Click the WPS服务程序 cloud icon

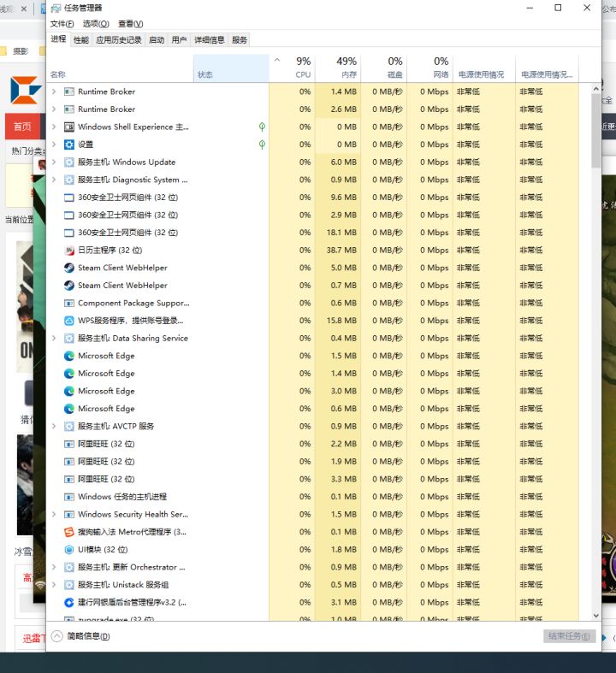pos(68,321)
